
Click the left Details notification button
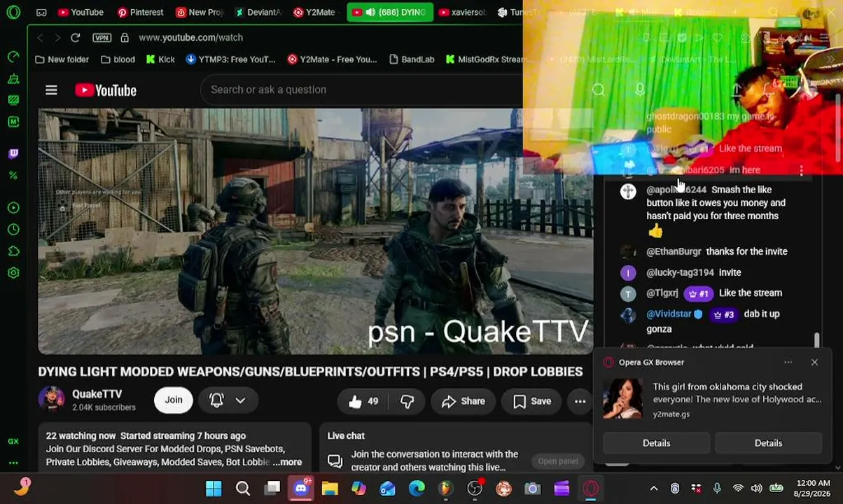(x=656, y=442)
